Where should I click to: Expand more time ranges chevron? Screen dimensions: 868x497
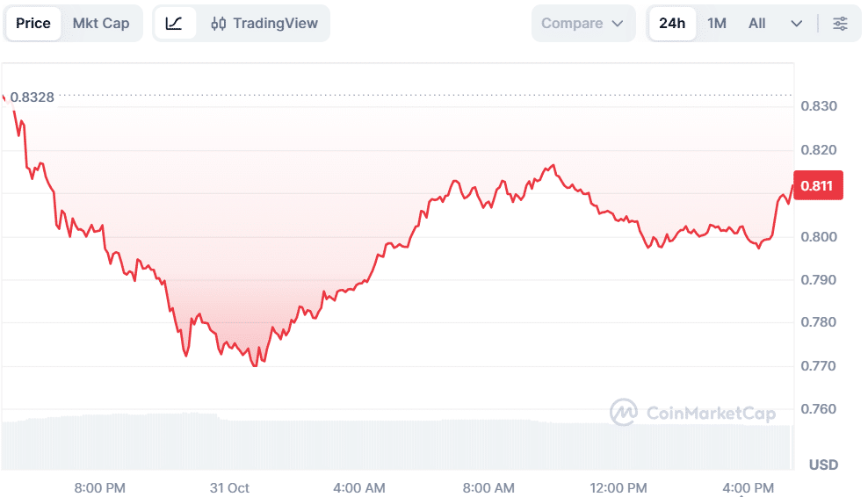coord(797,24)
